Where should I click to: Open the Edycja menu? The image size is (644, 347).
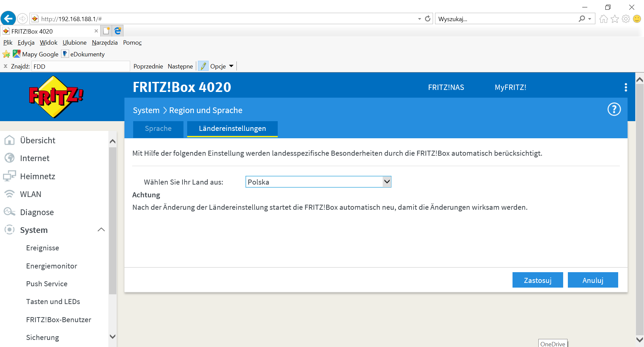(x=26, y=43)
